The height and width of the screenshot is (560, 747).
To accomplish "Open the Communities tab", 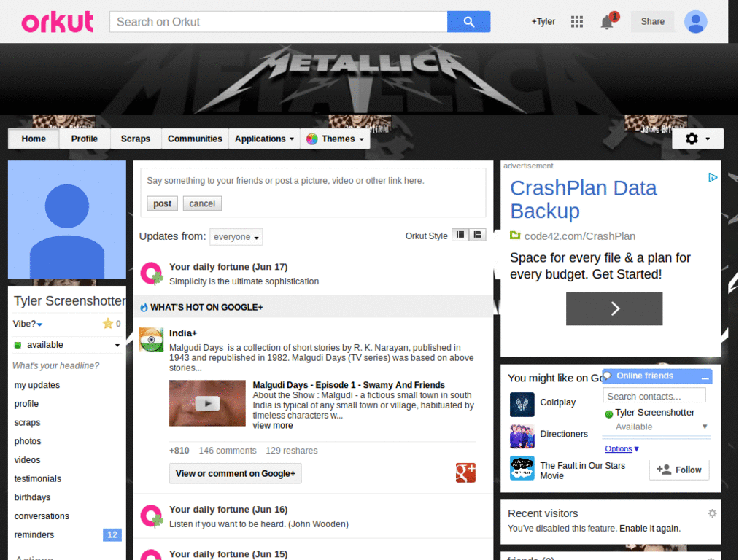I will 195,139.
